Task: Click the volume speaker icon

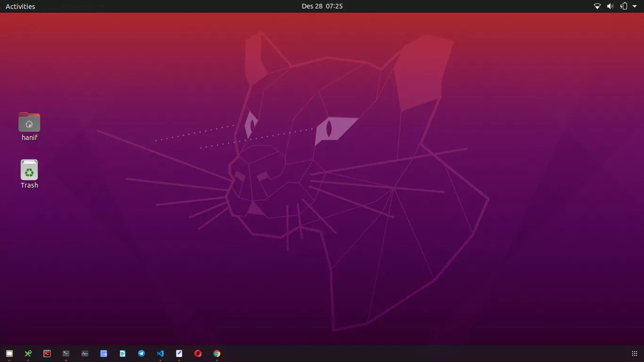Action: (x=610, y=6)
